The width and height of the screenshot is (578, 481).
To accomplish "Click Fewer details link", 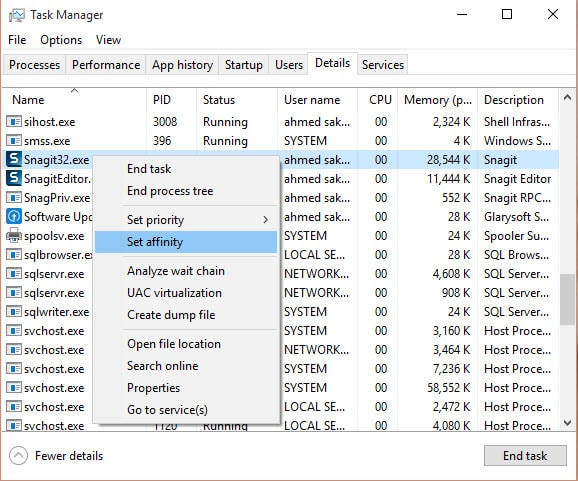I will point(69,456).
